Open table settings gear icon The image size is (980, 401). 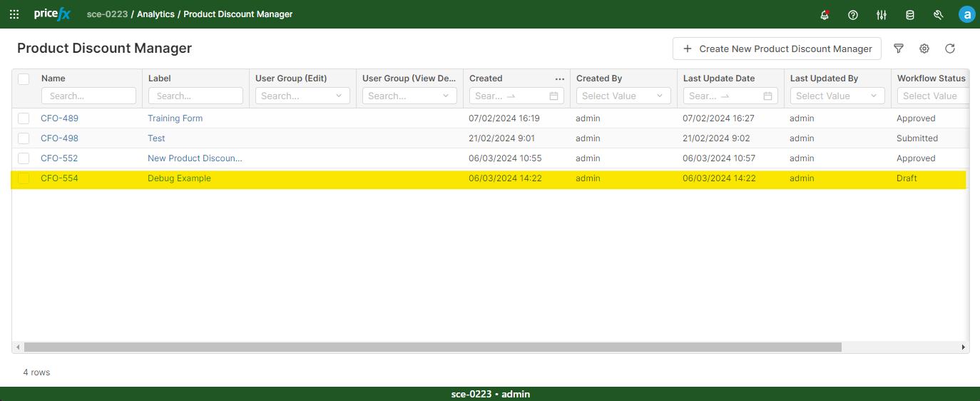924,49
